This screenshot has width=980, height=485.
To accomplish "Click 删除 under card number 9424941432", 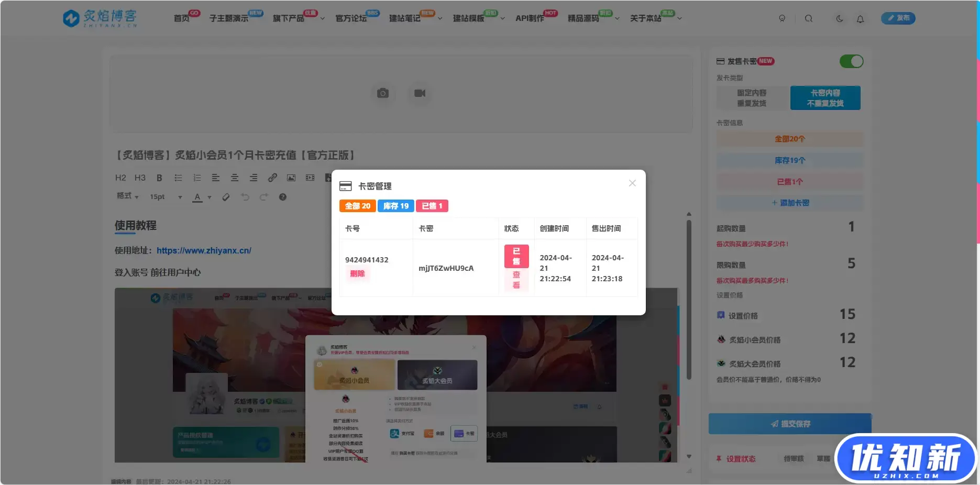I will pyautogui.click(x=357, y=273).
